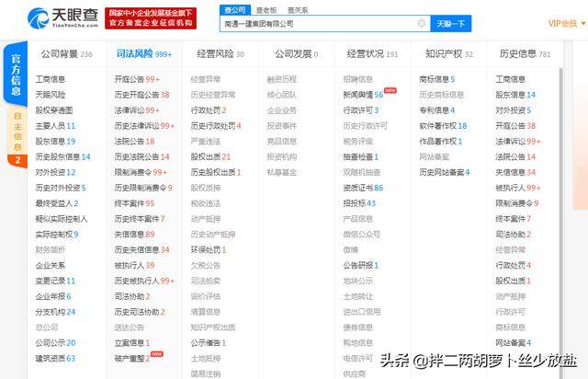Open the 知识产权 32 category
Viewport: 588px width, 379px height.
[449, 54]
